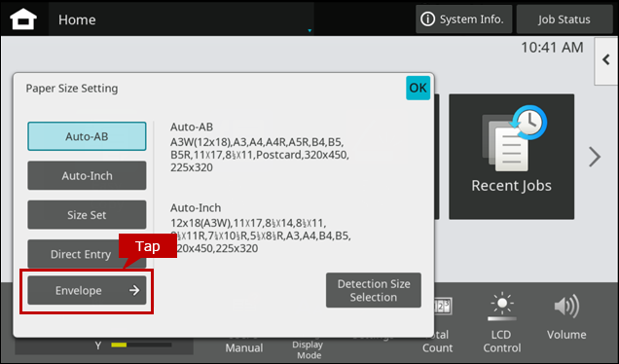
Task: Tap the Home house icon
Action: [x=23, y=19]
